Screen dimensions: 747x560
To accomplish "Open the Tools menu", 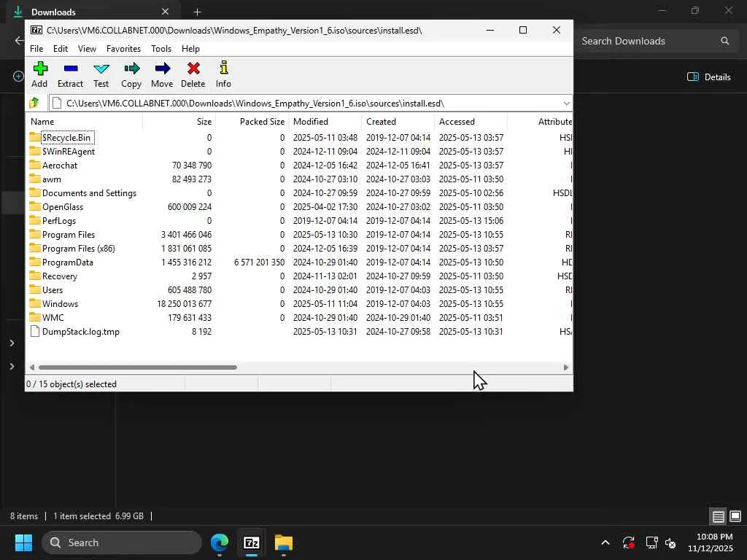I will click(x=161, y=49).
